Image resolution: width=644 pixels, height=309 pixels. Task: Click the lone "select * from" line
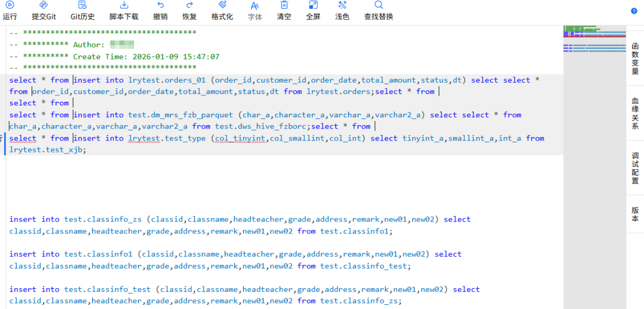tap(39, 103)
